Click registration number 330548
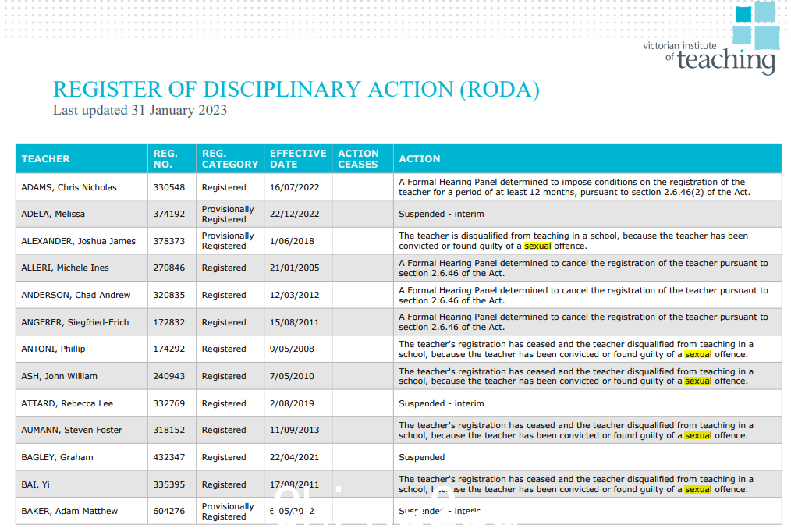This screenshot has height=532, width=791. coord(169,187)
